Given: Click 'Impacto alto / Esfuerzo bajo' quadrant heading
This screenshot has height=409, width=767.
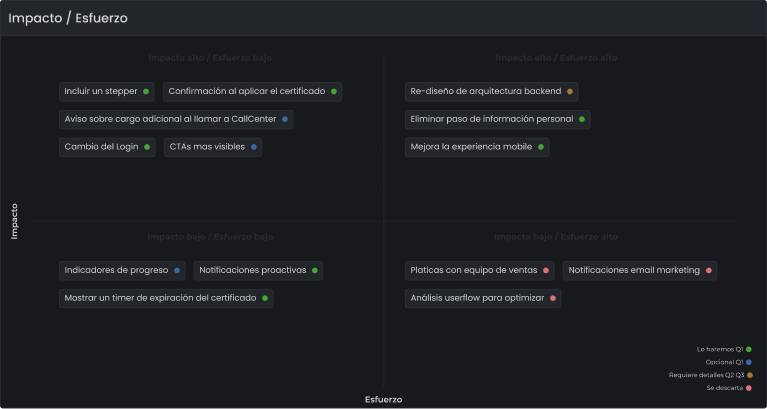Looking at the screenshot, I should 210,58.
